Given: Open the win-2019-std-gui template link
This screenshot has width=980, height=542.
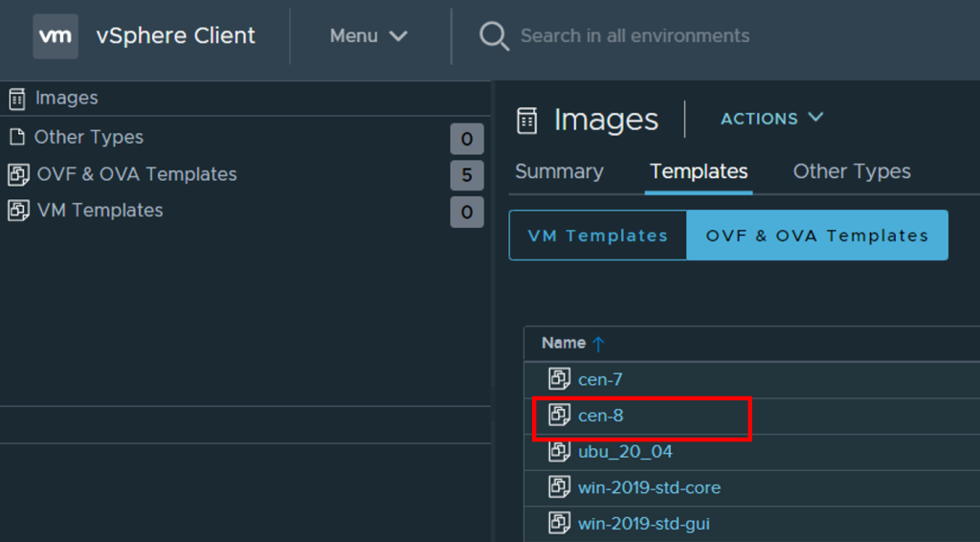Looking at the screenshot, I should point(643,524).
